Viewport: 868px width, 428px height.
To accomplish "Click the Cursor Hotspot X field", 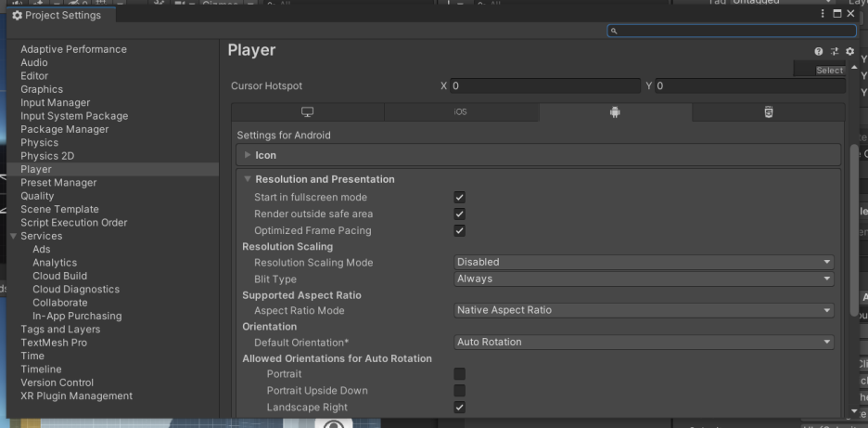I will 545,86.
